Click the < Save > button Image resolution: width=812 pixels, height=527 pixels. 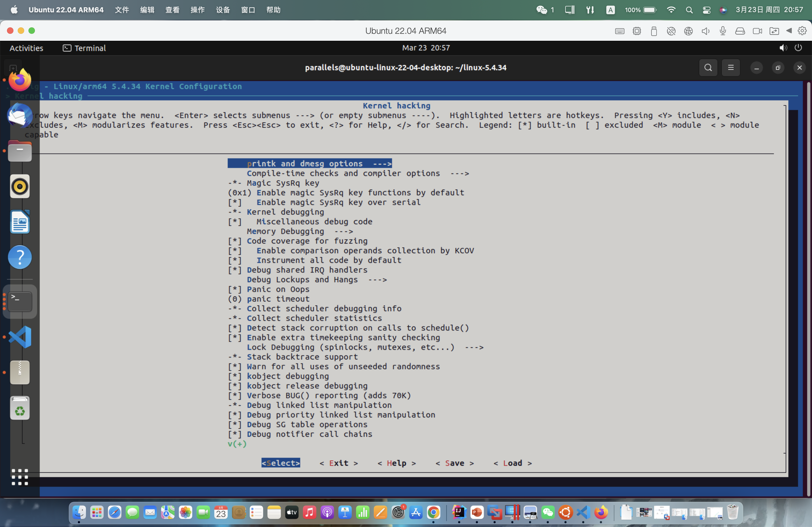pyautogui.click(x=455, y=463)
